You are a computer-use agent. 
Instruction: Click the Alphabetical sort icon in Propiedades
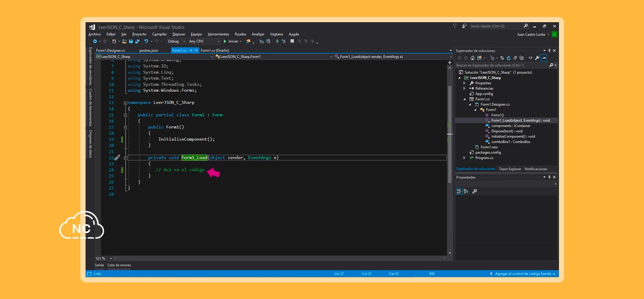click(x=466, y=191)
